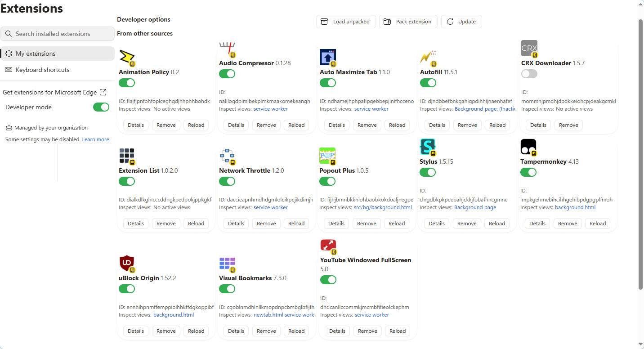Click the external link icon after Get extensions
The image size is (644, 349).
[x=103, y=92]
